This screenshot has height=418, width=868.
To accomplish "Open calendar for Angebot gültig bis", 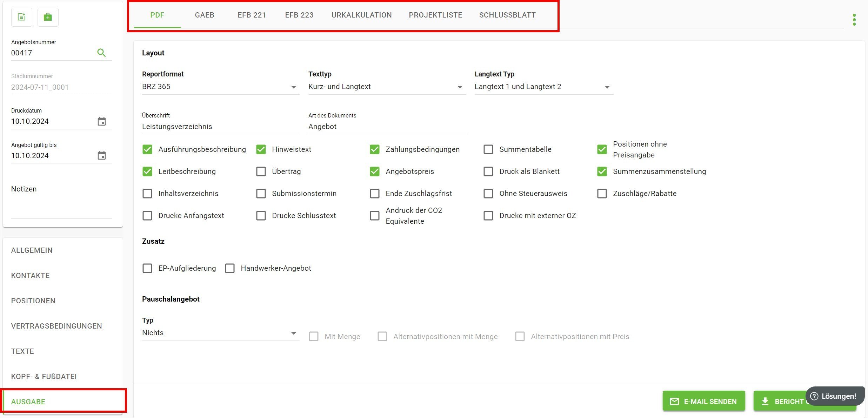I will point(102,155).
